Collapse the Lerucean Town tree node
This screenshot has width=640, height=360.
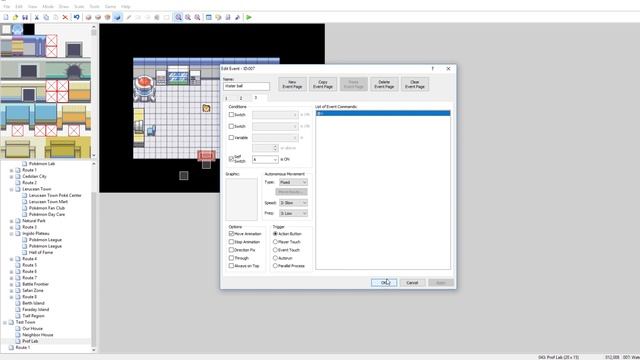[11, 189]
